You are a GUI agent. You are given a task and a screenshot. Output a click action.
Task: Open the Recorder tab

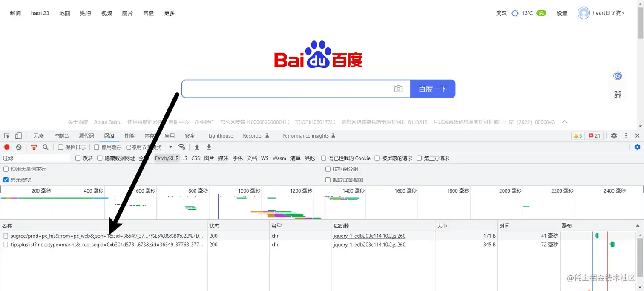pyautogui.click(x=256, y=136)
